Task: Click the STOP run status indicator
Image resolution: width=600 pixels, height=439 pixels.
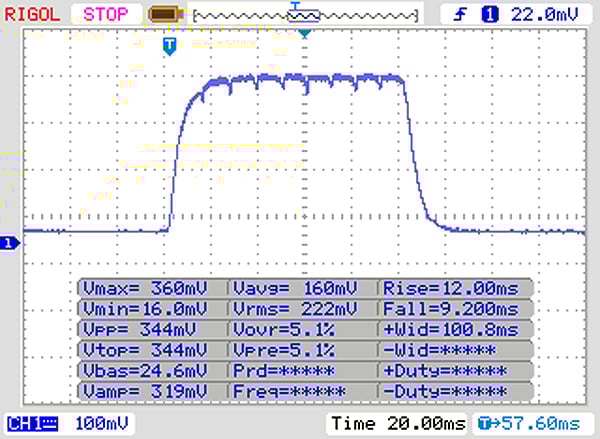Action: click(106, 15)
